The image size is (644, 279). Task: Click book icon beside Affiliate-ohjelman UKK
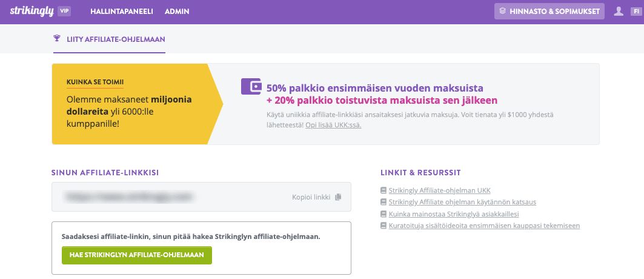(x=383, y=190)
